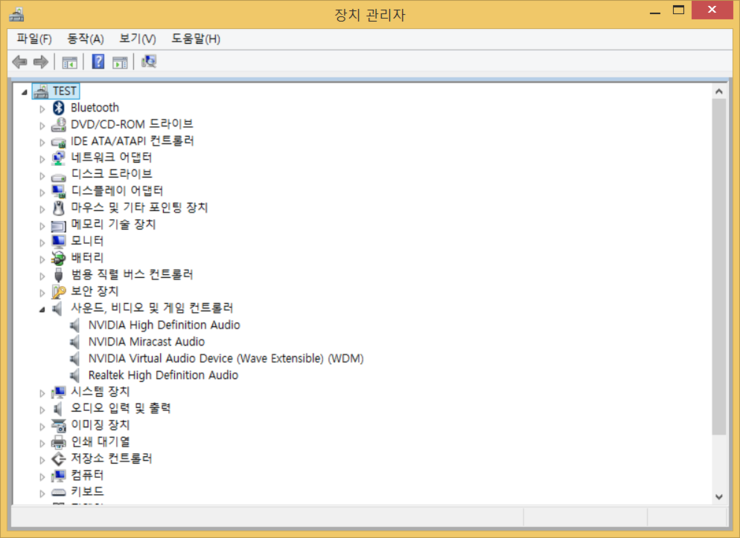
Task: Click the USB icon beside 범용 직렬 버스 컨트롤러
Action: [59, 275]
